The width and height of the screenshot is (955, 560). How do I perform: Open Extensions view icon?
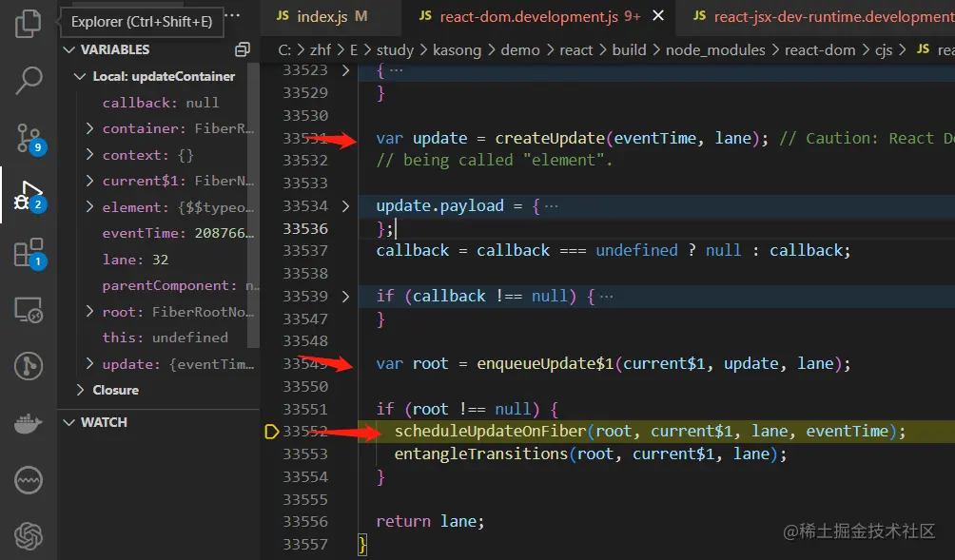coord(29,253)
